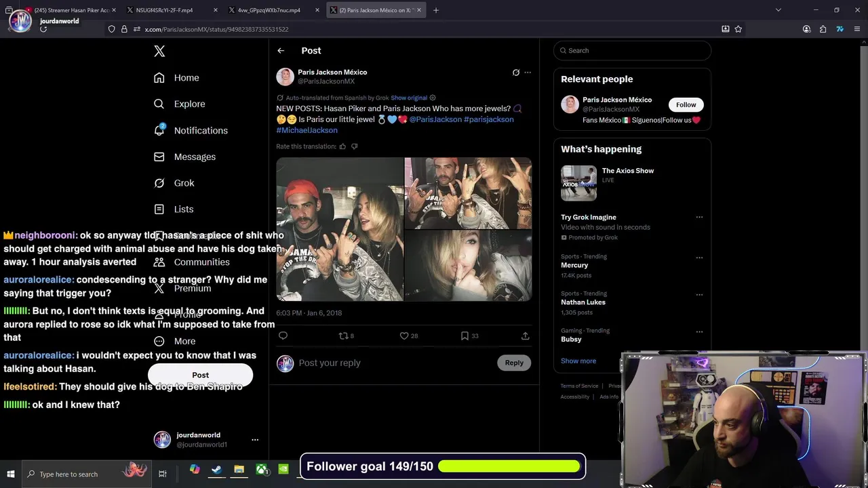Click the Notifications bell icon
Screen dimensions: 868x488
pyautogui.click(x=159, y=130)
